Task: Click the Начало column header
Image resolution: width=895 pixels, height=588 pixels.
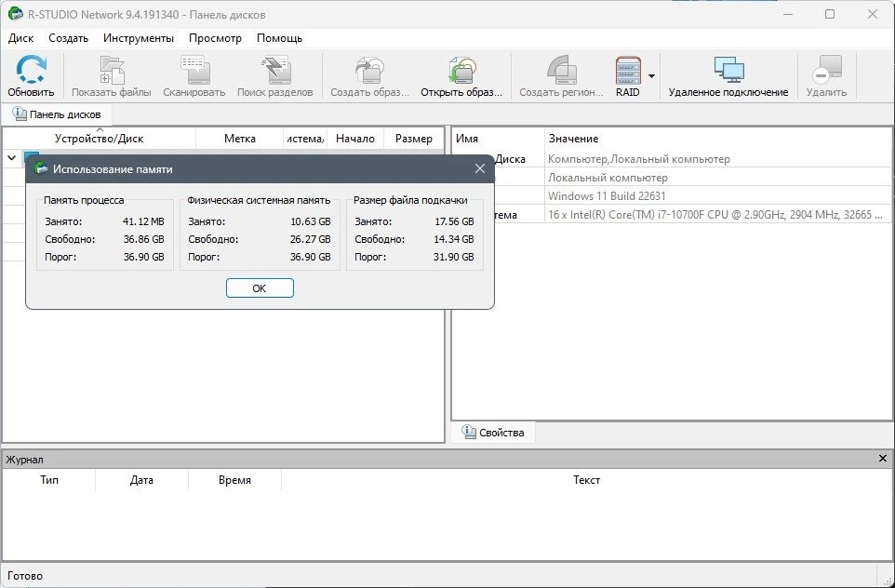Action: 355,139
